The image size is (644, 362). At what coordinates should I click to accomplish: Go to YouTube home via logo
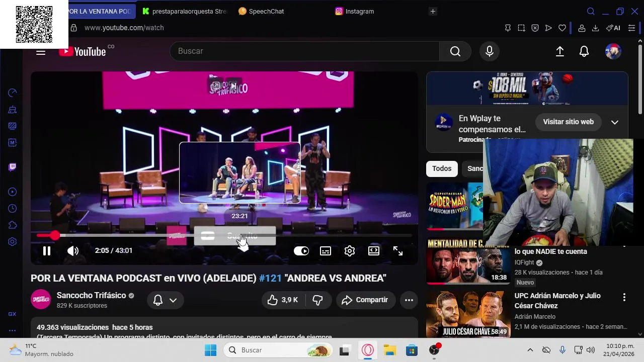click(83, 51)
